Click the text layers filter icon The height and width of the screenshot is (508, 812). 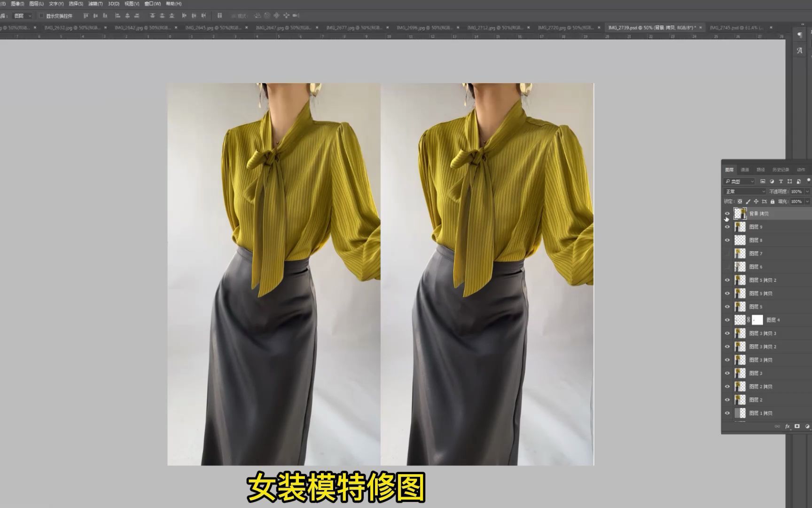781,181
